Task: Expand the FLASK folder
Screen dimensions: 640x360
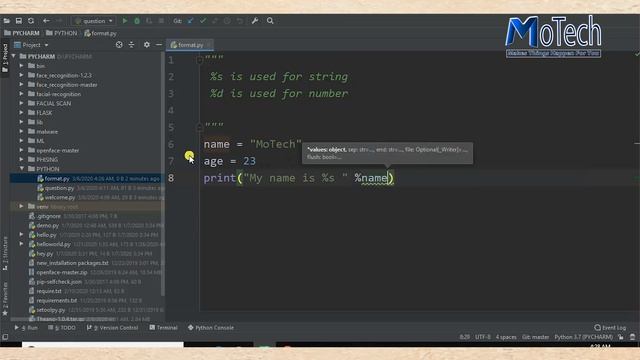Action: [21, 113]
